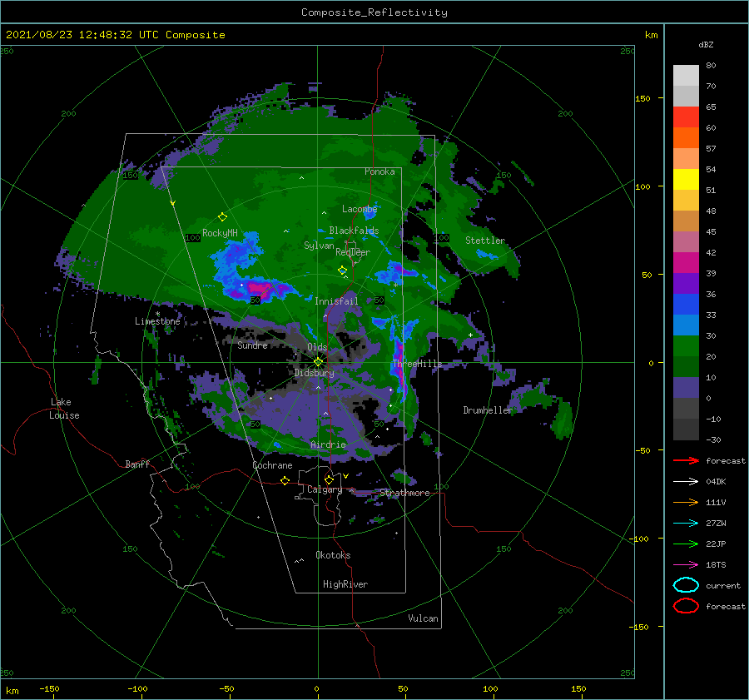The image size is (749, 700).
Task: Click the Ponoka label
Action: coord(379,171)
